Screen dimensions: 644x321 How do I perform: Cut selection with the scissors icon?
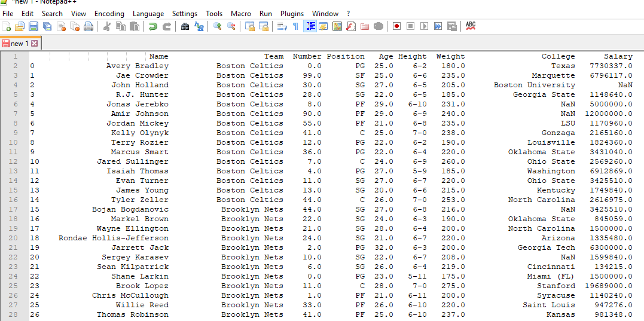pyautogui.click(x=107, y=27)
